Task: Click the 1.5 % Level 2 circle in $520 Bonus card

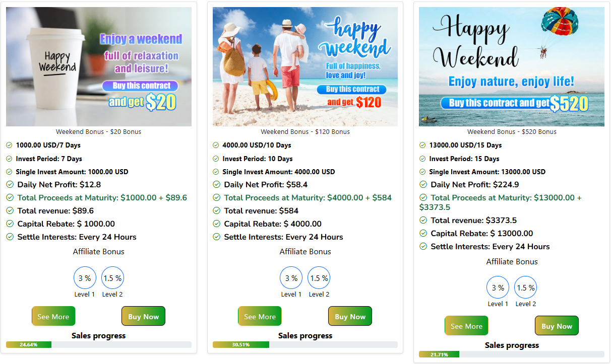Action: click(x=526, y=287)
